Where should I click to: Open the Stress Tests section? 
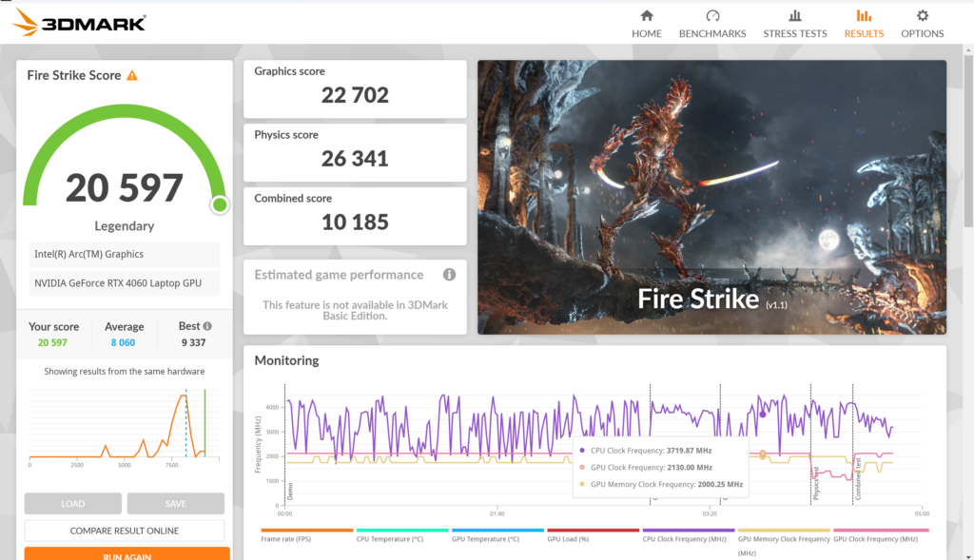click(794, 23)
